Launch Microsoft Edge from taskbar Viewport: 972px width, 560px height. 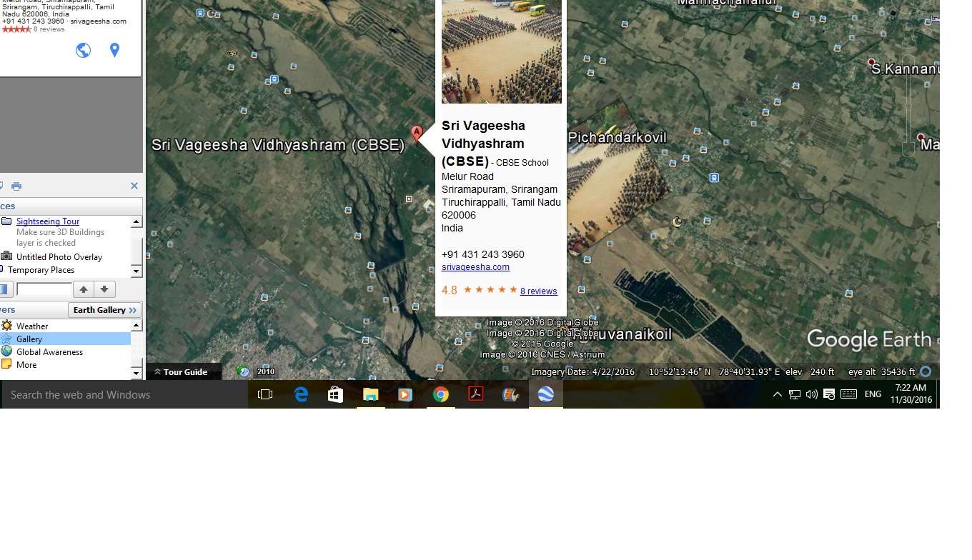pos(301,394)
